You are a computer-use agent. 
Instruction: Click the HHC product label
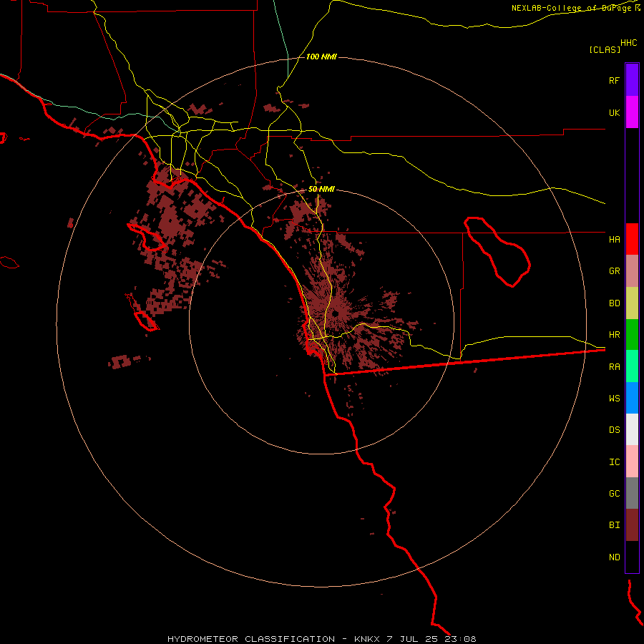pos(629,43)
